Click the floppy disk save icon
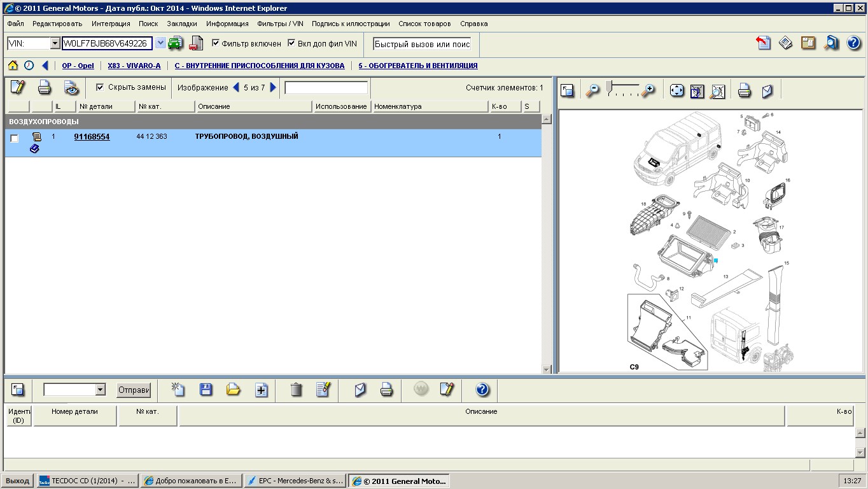The width and height of the screenshot is (868, 489). (x=206, y=390)
